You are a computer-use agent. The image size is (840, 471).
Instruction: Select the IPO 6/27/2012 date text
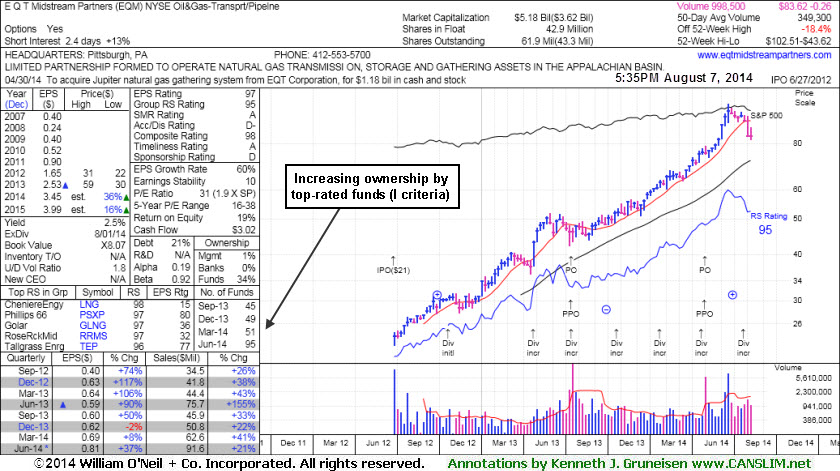(801, 80)
